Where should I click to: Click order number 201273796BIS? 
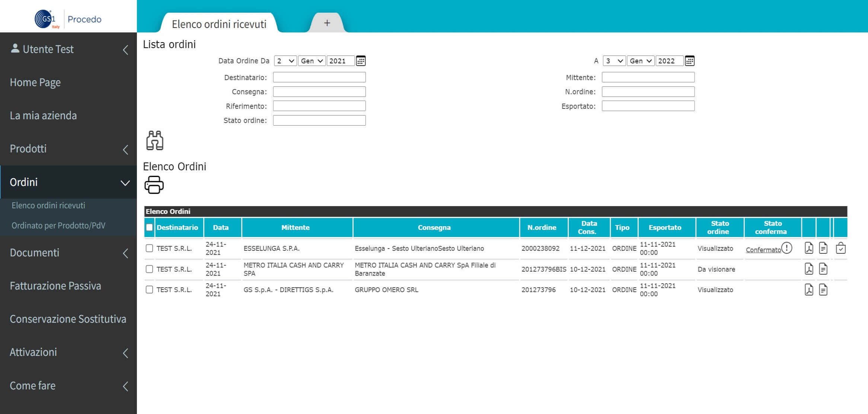coord(544,269)
